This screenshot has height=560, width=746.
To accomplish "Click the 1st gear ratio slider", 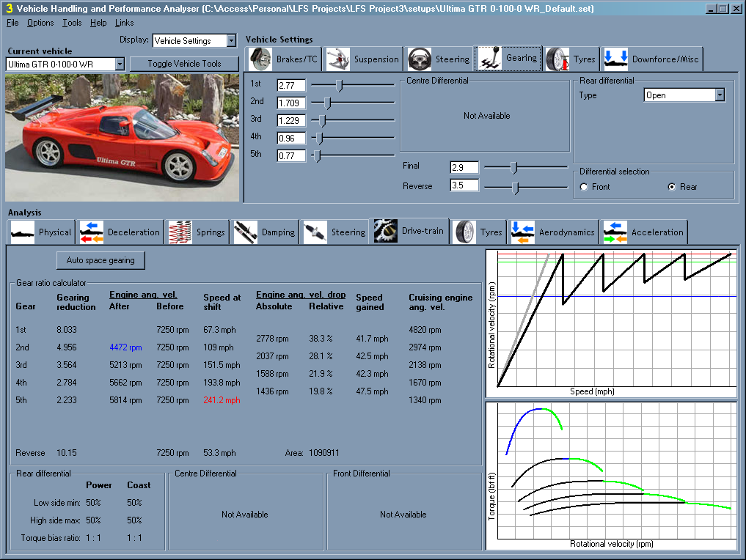I will [x=339, y=86].
